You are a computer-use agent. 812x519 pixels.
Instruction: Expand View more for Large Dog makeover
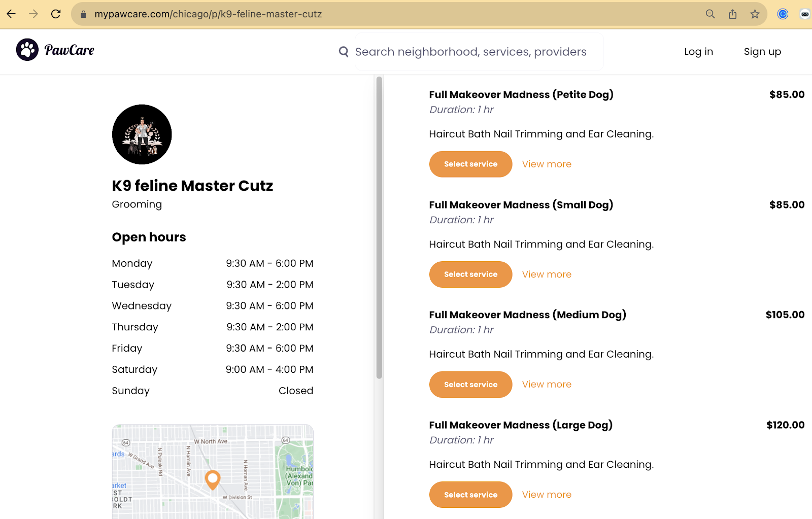point(547,495)
